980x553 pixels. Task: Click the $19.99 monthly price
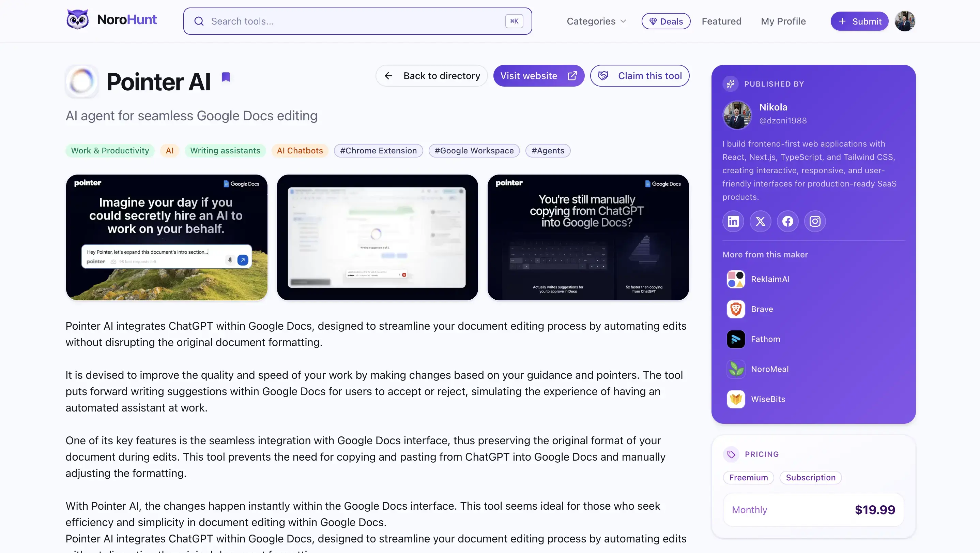tap(875, 510)
